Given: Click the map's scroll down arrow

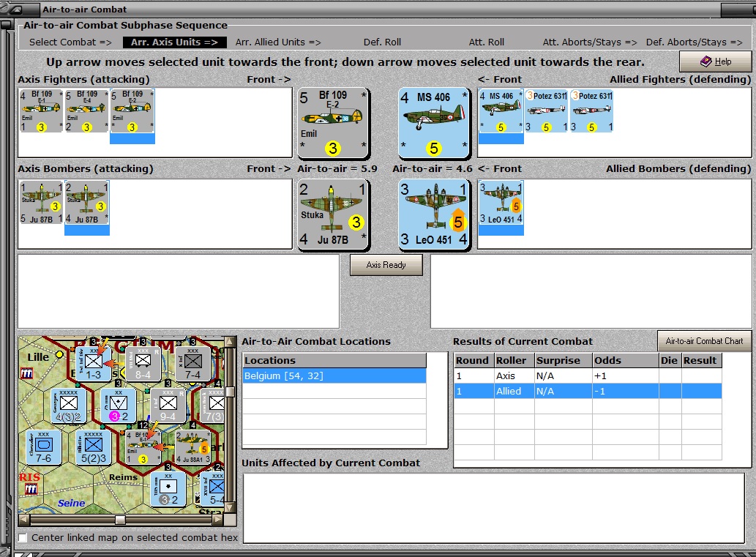Looking at the screenshot, I should 230,507.
